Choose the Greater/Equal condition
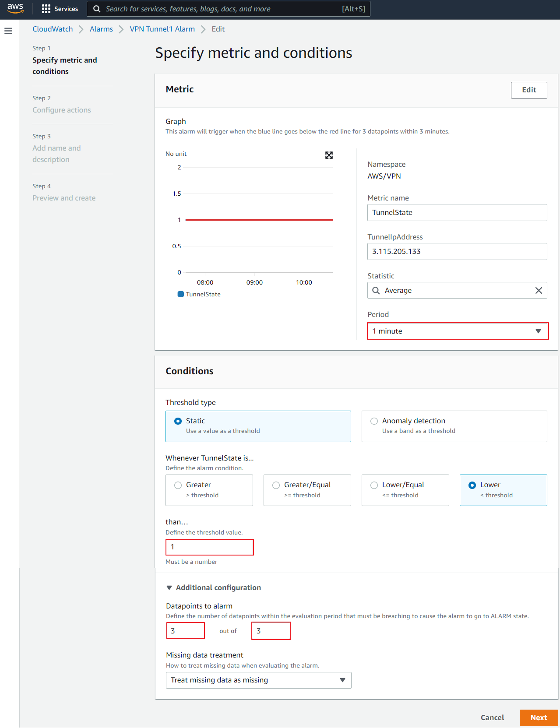This screenshot has width=560, height=728. tap(276, 485)
